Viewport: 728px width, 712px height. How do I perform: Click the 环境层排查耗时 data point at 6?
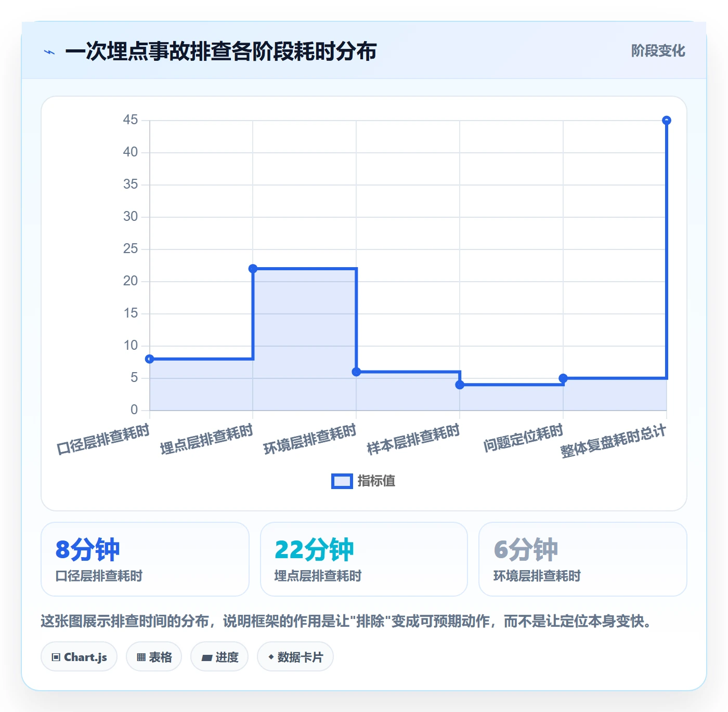click(356, 372)
